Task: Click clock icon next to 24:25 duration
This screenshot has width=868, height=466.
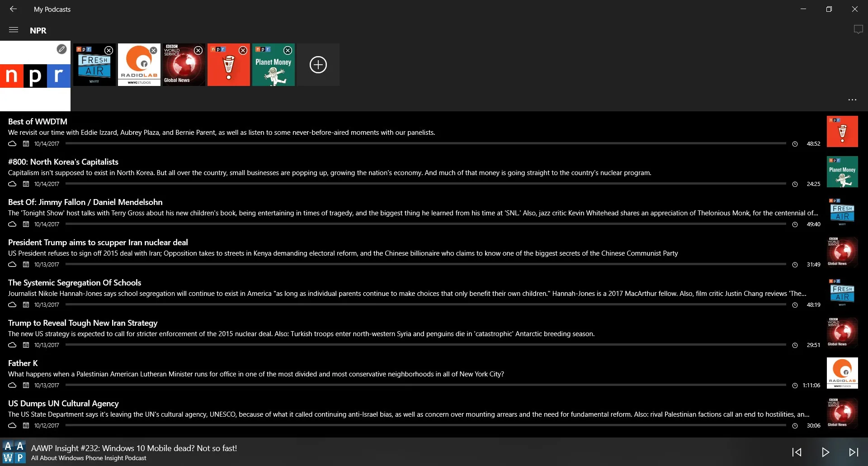Action: 795,184
